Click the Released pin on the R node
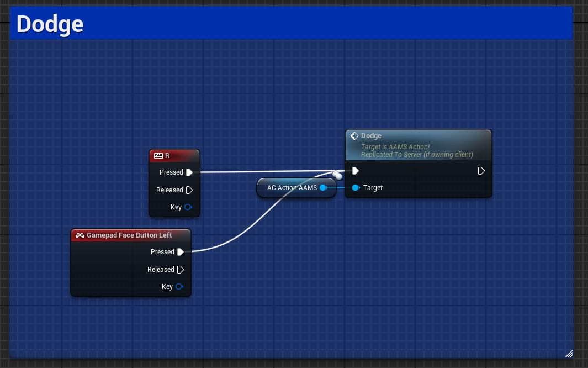 189,190
